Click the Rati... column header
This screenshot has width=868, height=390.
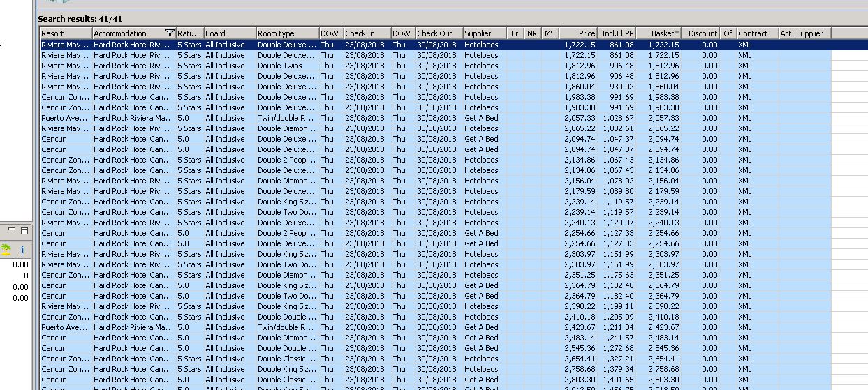[189, 33]
